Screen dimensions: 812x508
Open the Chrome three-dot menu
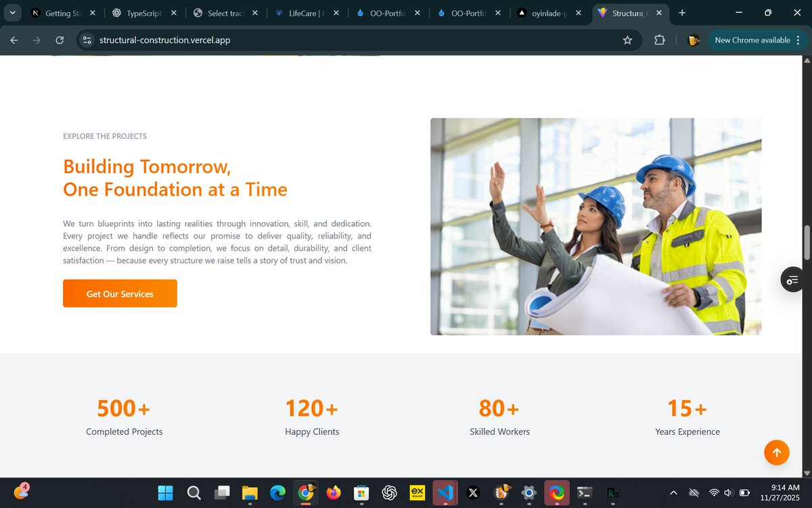point(799,40)
